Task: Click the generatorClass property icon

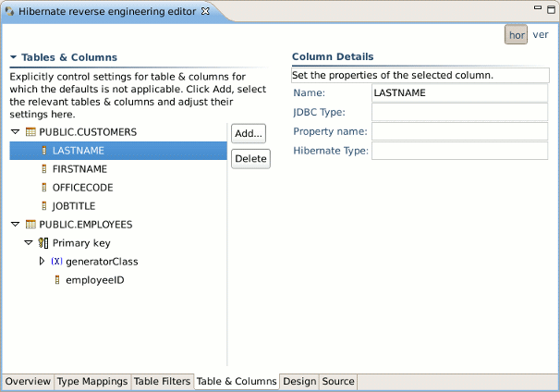Action: [56, 262]
